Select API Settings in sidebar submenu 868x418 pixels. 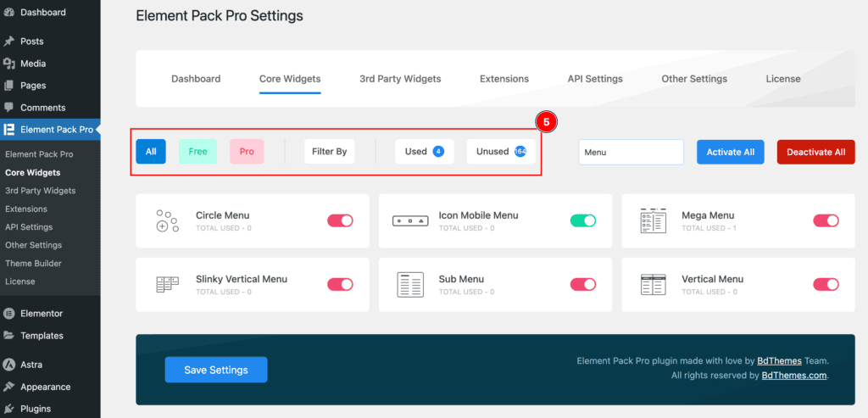(x=29, y=227)
